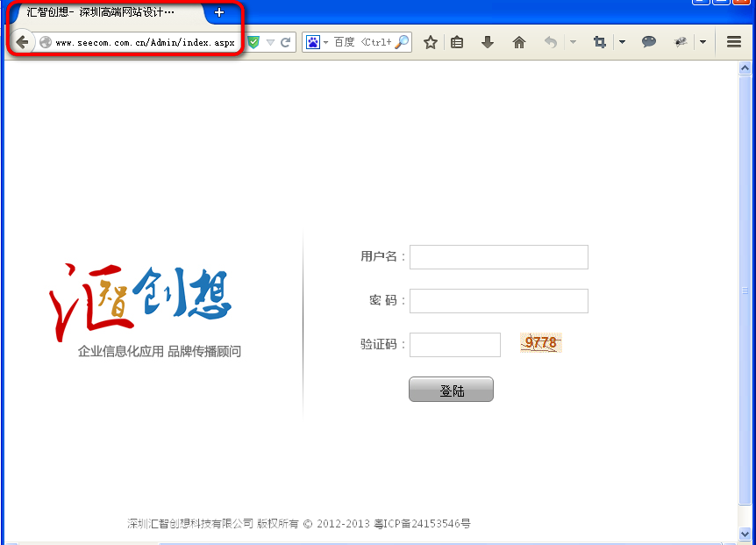This screenshot has width=756, height=545.
Task: Bookmark this page with the star icon
Action: [x=431, y=42]
